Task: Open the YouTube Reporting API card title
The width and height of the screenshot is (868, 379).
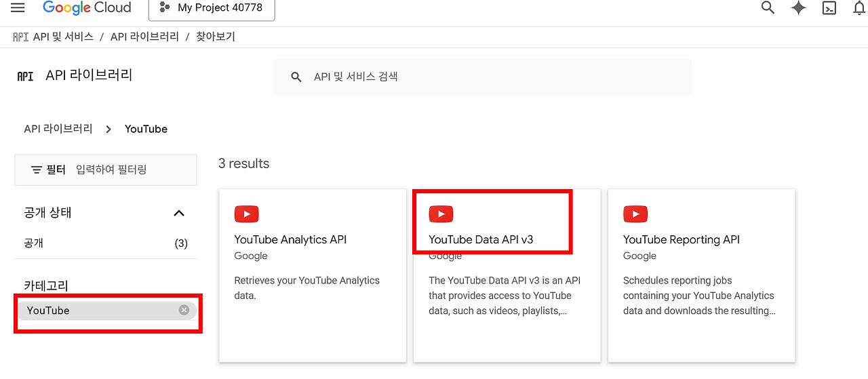Action: click(682, 239)
